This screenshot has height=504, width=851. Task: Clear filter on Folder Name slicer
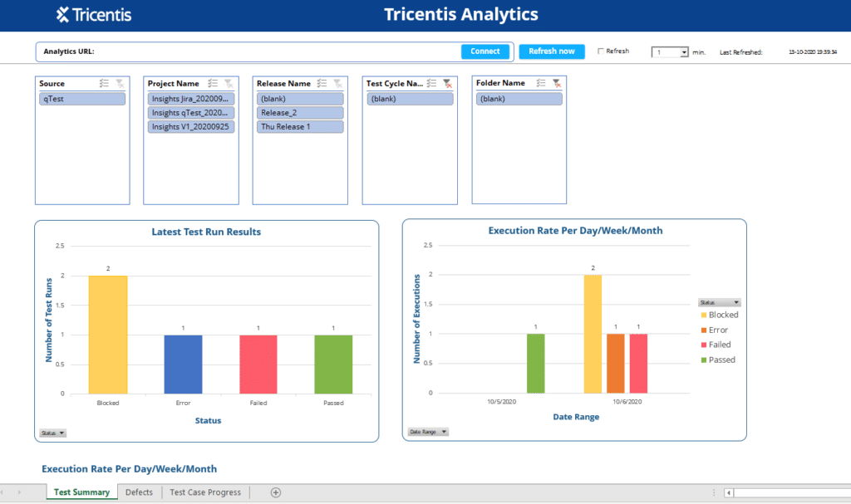(557, 82)
